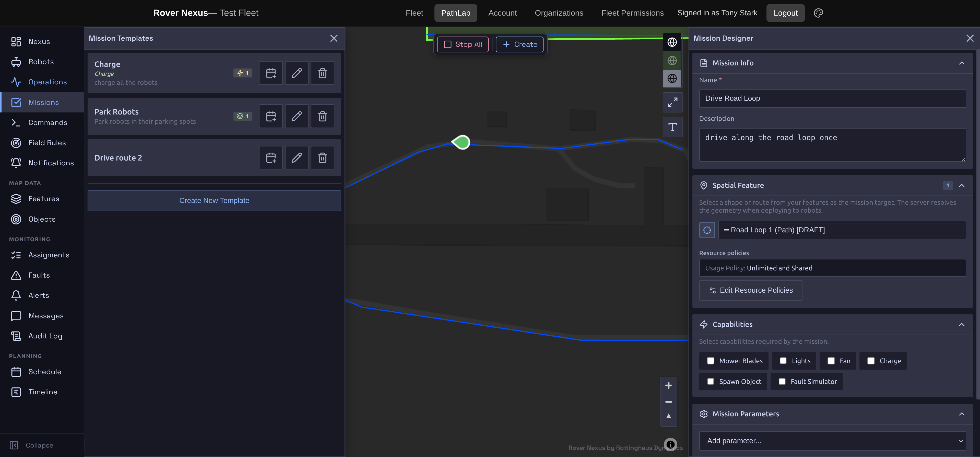Image resolution: width=980 pixels, height=457 pixels.
Task: Open Field Rules in the sidebar
Action: 42,143
